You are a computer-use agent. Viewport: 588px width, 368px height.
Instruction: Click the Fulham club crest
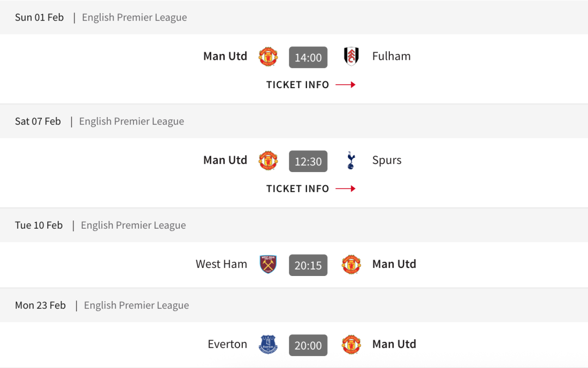coord(351,57)
